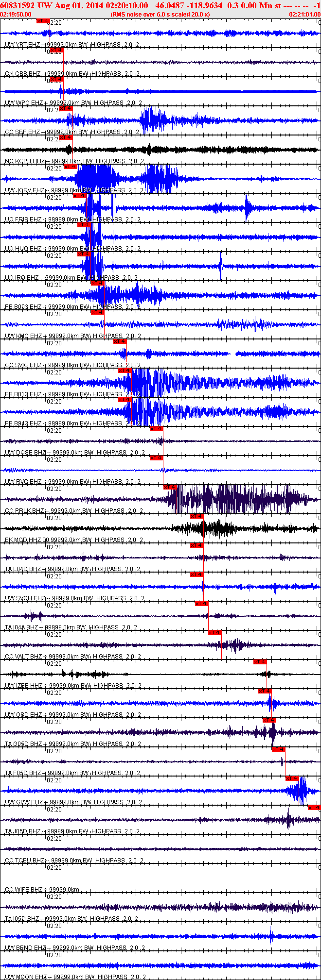Click the red pick marker on CN CBB trace

57,50
